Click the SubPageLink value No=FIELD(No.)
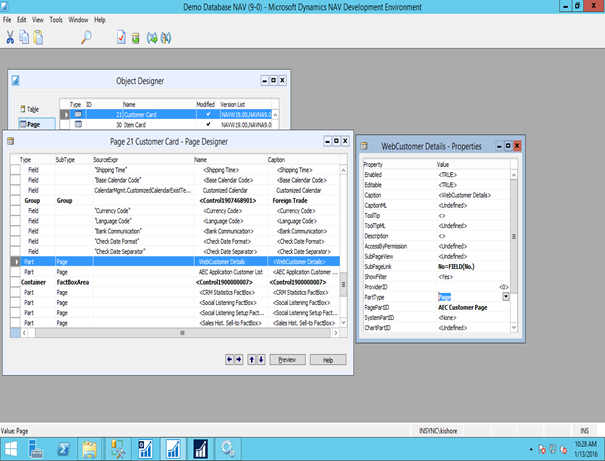 [x=456, y=267]
